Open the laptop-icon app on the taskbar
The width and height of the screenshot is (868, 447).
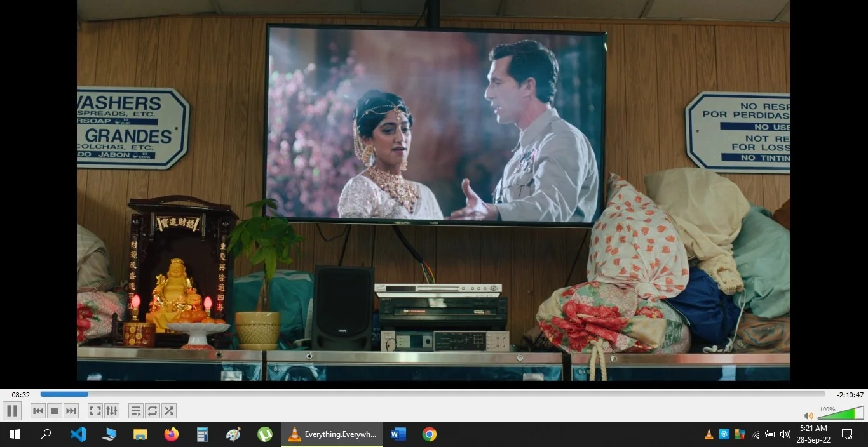pyautogui.click(x=109, y=434)
